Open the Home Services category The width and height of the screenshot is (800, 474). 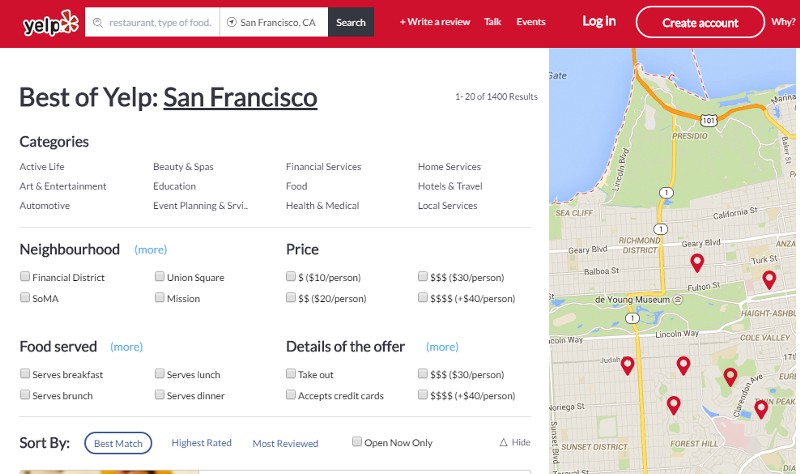[x=449, y=167]
